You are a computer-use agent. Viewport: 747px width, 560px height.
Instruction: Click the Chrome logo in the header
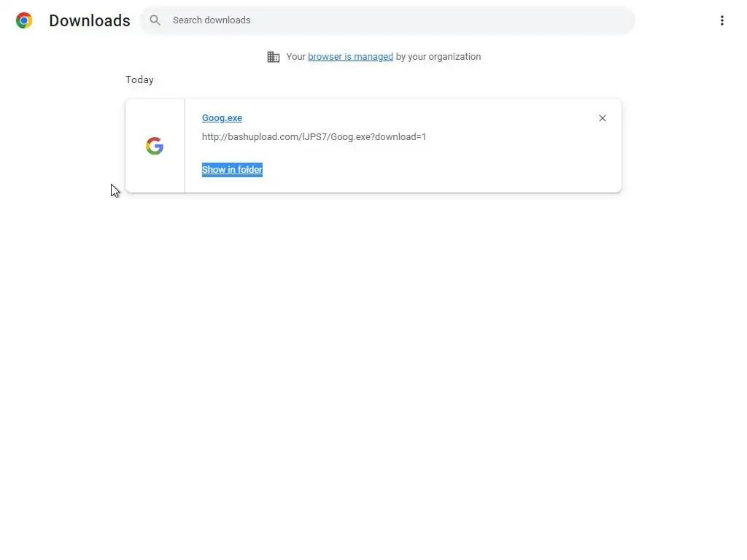[x=24, y=20]
